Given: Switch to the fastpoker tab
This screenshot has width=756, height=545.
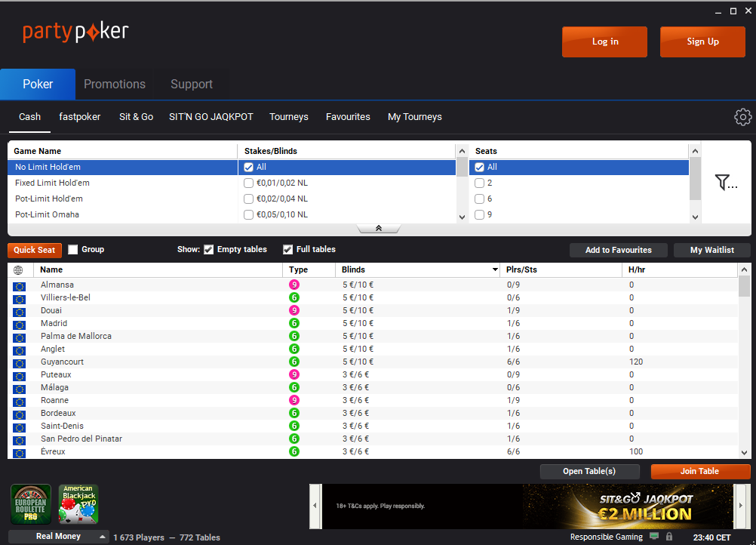Looking at the screenshot, I should (x=79, y=117).
